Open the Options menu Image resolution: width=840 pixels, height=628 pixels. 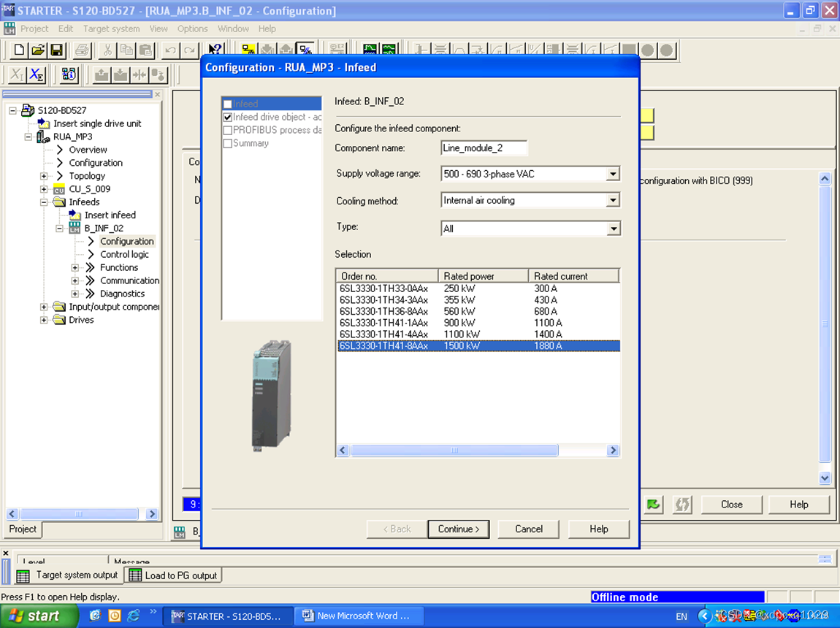192,29
